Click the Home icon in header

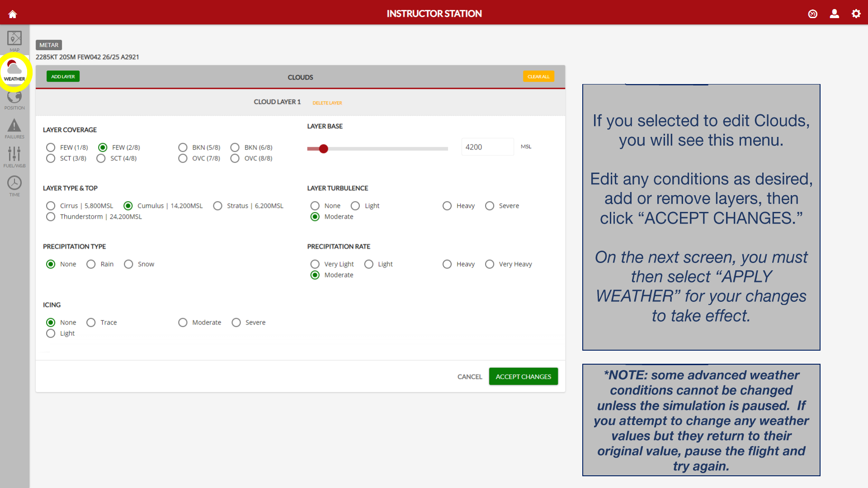click(13, 14)
